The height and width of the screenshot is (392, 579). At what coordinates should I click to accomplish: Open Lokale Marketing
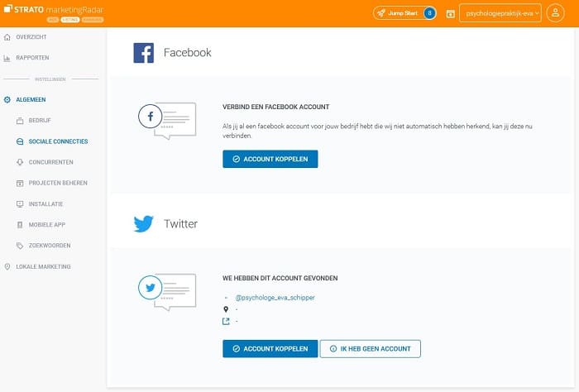pos(43,266)
